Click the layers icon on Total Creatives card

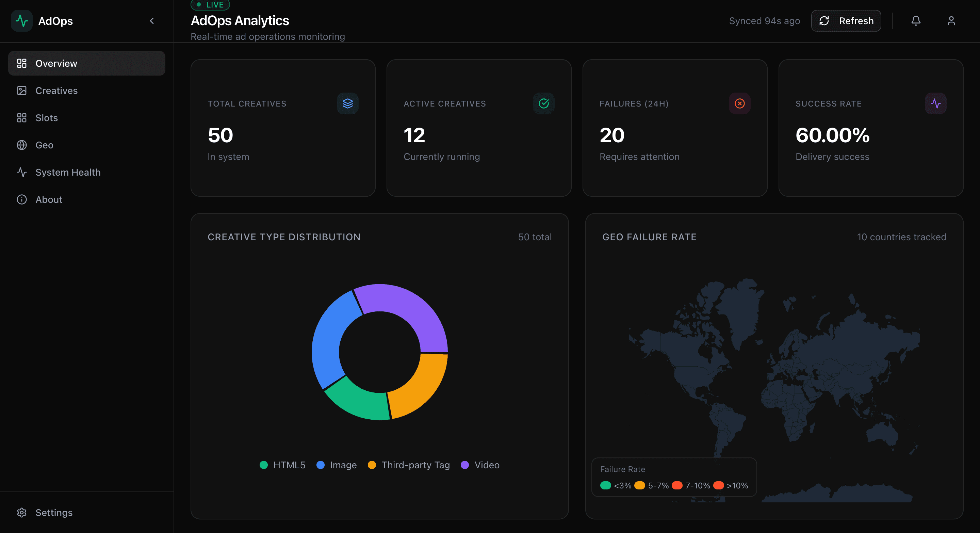point(348,103)
